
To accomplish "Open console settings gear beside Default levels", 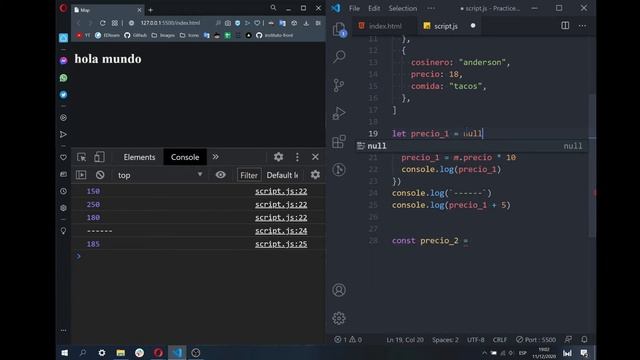I will (315, 175).
